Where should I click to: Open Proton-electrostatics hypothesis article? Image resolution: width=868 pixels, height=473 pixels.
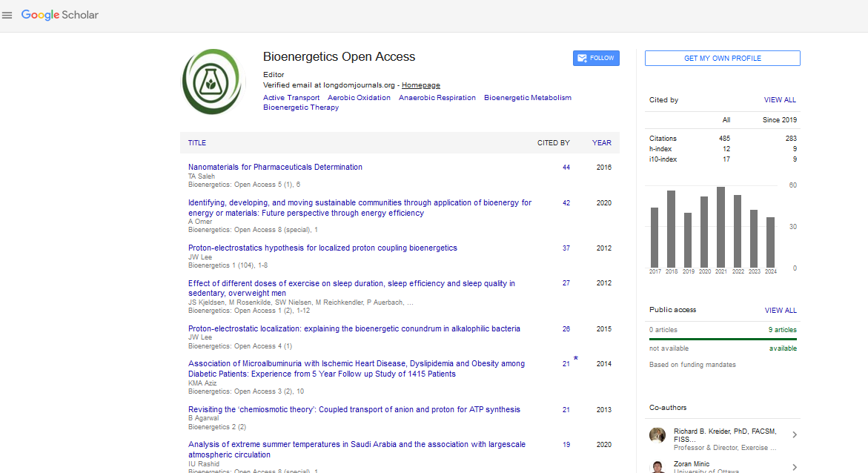322,248
